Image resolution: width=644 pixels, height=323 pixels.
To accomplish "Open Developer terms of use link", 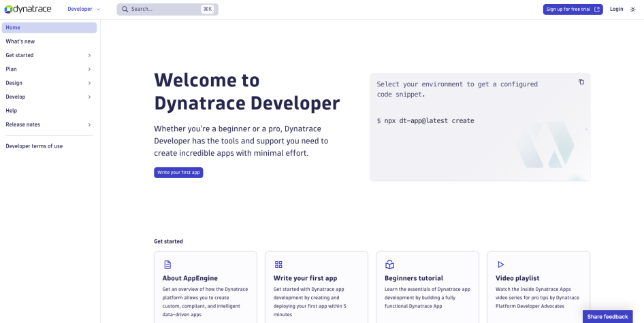I will coord(34,146).
